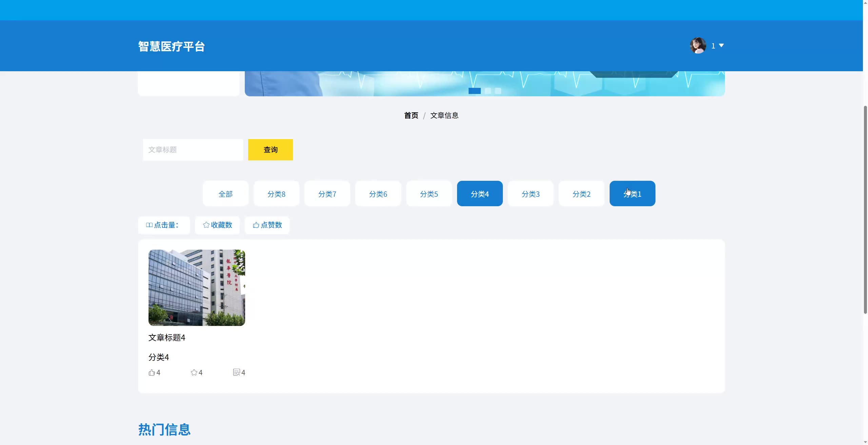Go to 首页 via breadcrumb link
This screenshot has width=868, height=445.
(x=411, y=115)
